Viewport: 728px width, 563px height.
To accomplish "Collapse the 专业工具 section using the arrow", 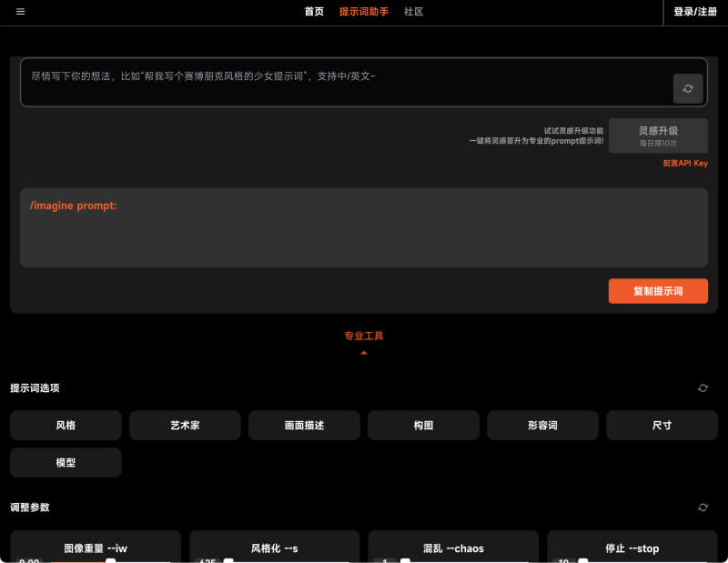I will [x=364, y=353].
